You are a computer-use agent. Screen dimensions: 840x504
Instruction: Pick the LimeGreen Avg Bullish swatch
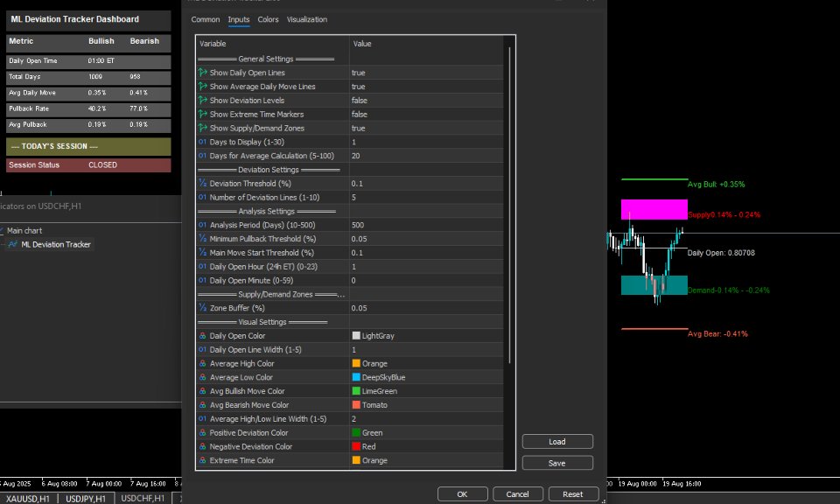click(x=356, y=391)
